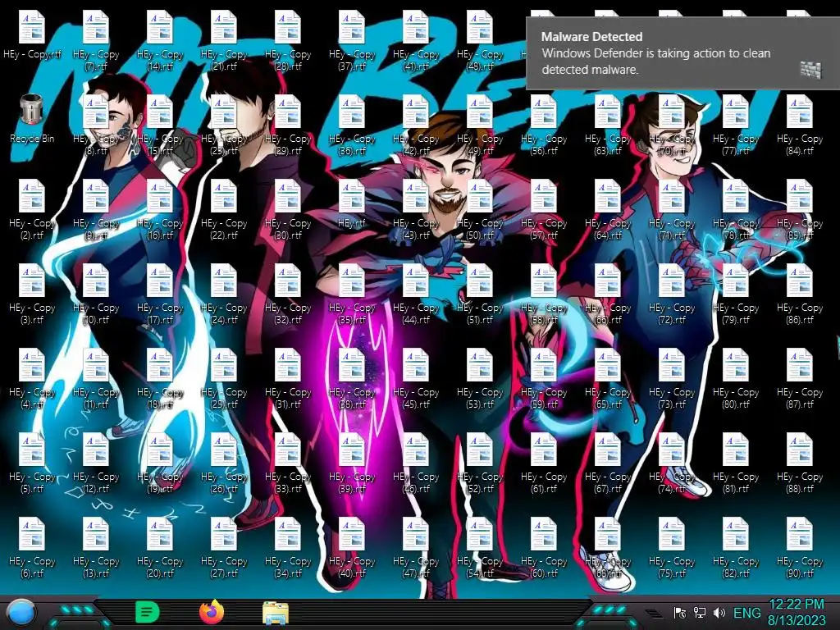
Task: Select the HEy - Copy.rtf file icon
Action: [x=32, y=27]
